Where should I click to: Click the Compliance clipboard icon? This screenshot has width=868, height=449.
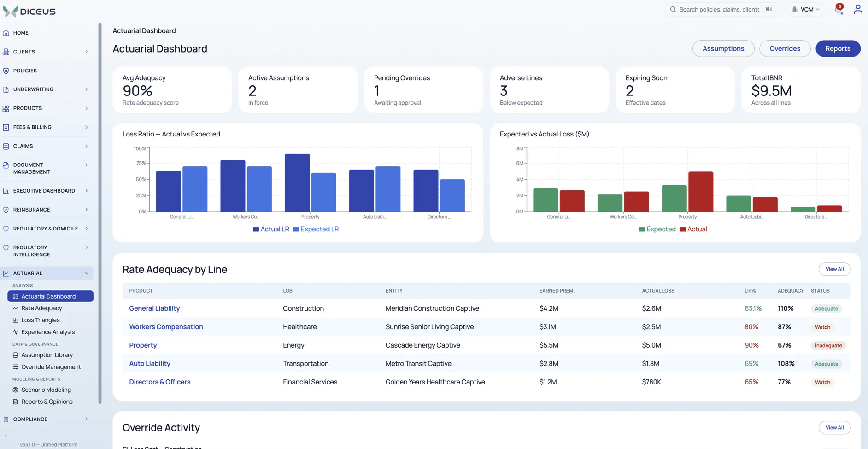point(6,419)
